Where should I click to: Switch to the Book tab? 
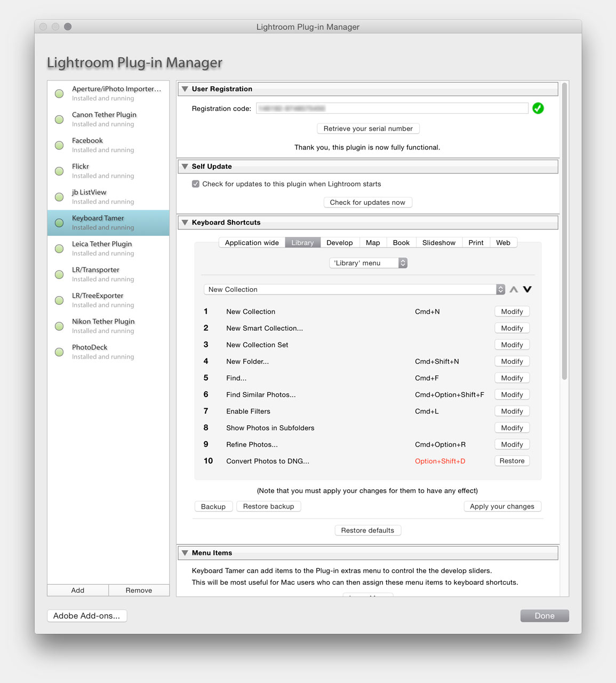pyautogui.click(x=401, y=243)
